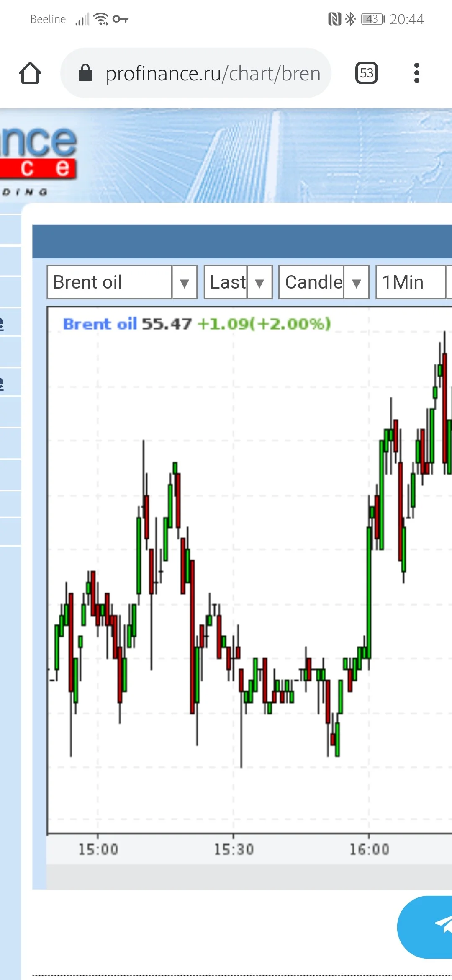
Task: Tap the cellular signal strength icon
Action: pyautogui.click(x=82, y=19)
